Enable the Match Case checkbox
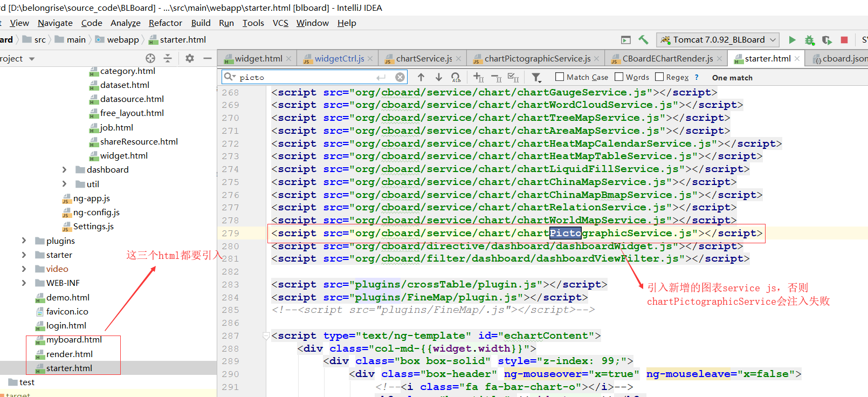This screenshot has width=868, height=397. coord(560,77)
